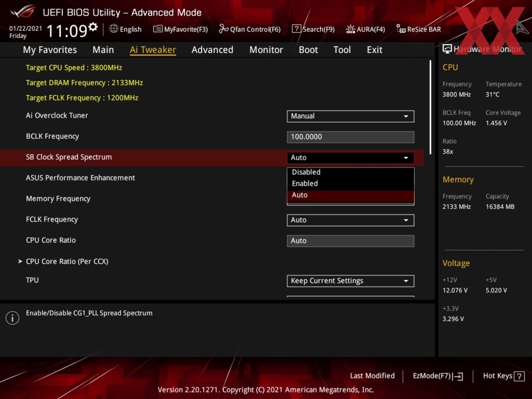Click Last Modified button
Image resolution: width=532 pixels, height=399 pixels.
pos(372,376)
